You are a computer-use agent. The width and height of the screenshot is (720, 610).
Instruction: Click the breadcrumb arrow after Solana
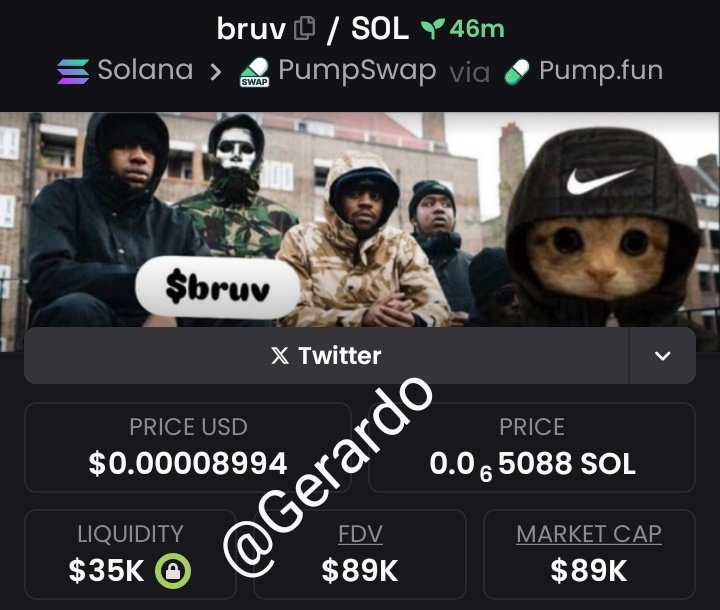(x=215, y=72)
